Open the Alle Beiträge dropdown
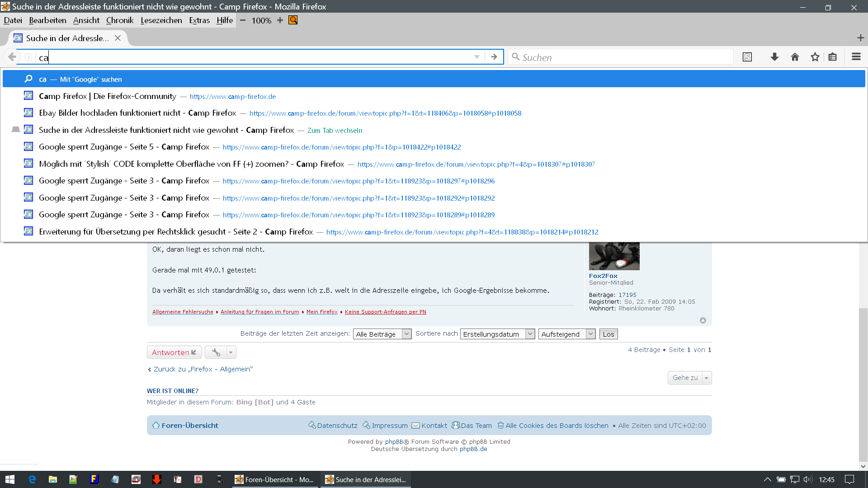 point(382,334)
